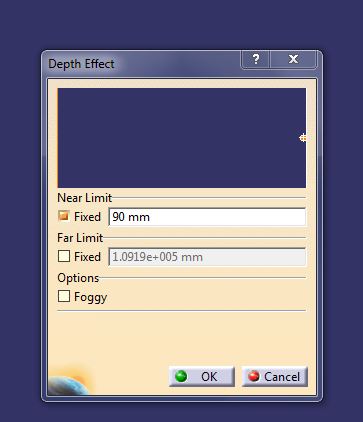Click the green ball icon on OK

[181, 376]
